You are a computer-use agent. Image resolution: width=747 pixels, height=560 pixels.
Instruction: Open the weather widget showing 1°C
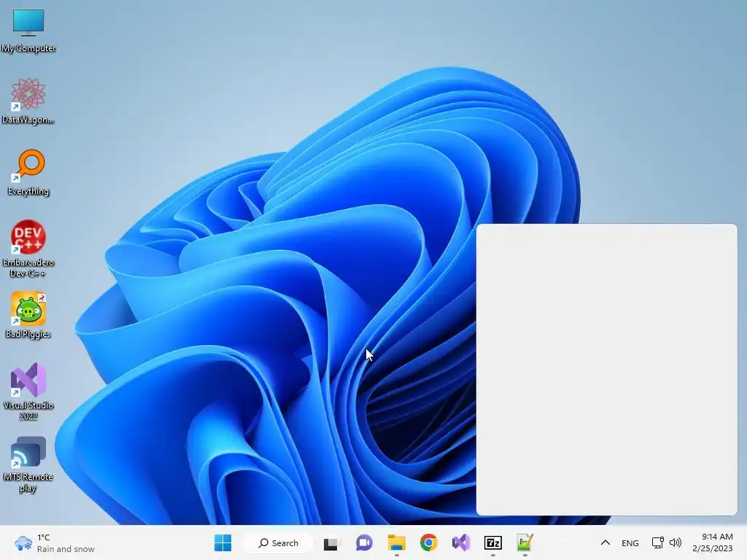54,542
